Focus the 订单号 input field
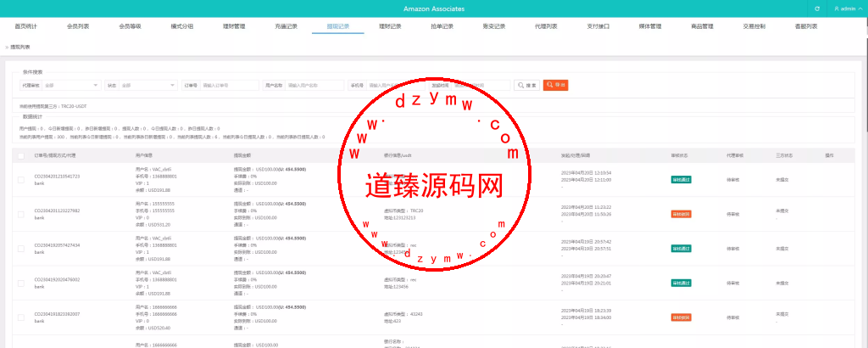Viewport: 868px width, 348px height. point(230,86)
